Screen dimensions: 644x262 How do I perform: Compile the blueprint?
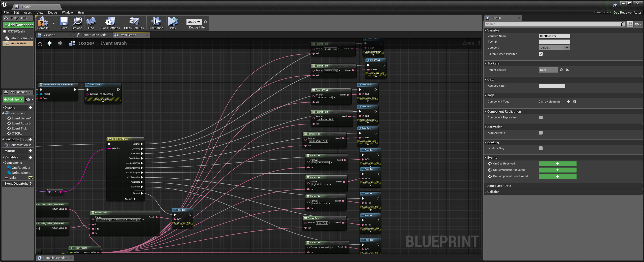click(x=43, y=23)
